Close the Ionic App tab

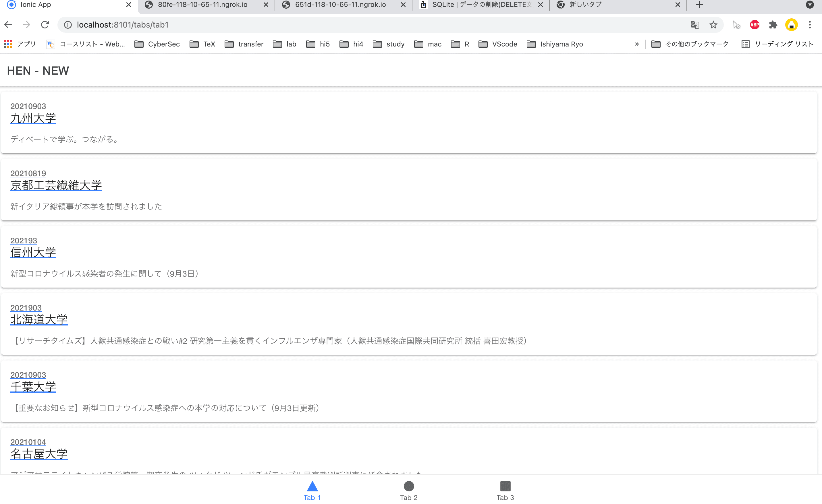(x=128, y=5)
